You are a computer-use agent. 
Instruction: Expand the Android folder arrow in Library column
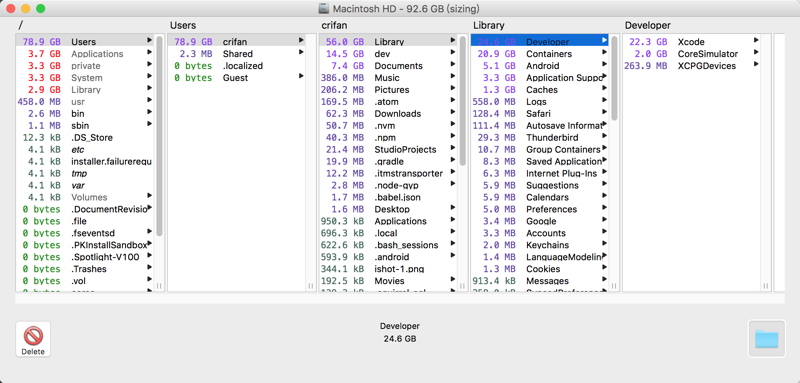[x=605, y=64]
